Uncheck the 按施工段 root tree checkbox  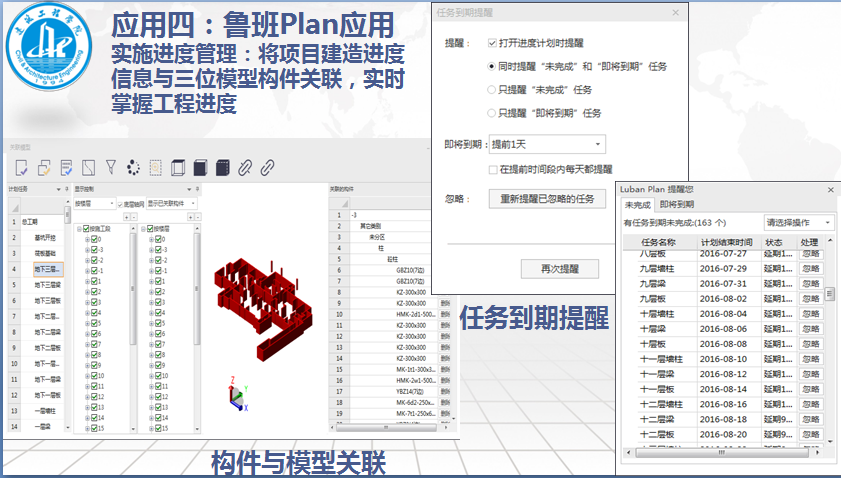click(86, 229)
